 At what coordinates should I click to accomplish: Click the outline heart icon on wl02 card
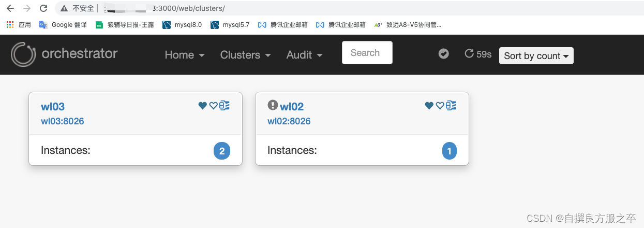click(440, 105)
